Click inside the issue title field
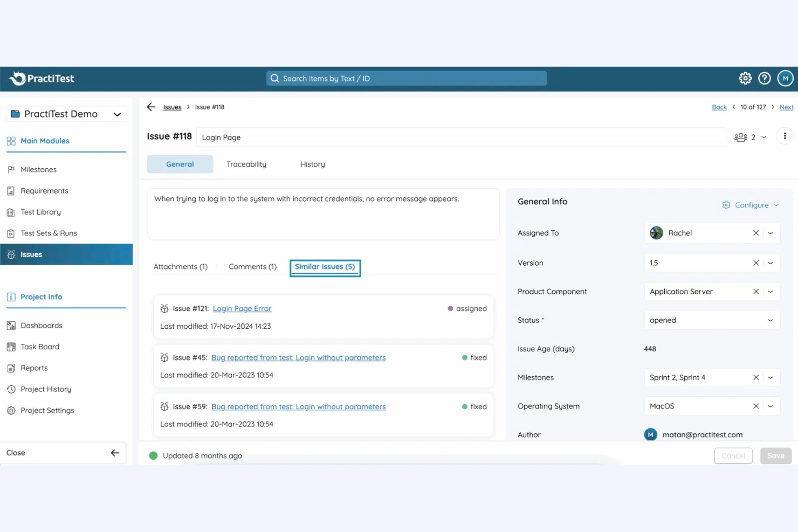 coord(377,137)
